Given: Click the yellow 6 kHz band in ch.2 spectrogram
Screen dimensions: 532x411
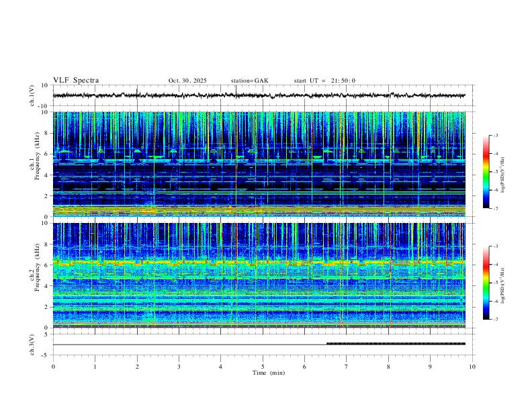Looking at the screenshot, I should pyautogui.click(x=259, y=262).
